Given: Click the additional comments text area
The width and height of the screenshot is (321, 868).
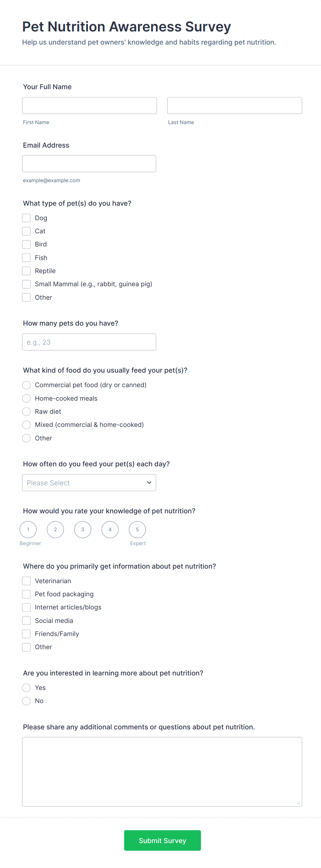Looking at the screenshot, I should point(162,772).
